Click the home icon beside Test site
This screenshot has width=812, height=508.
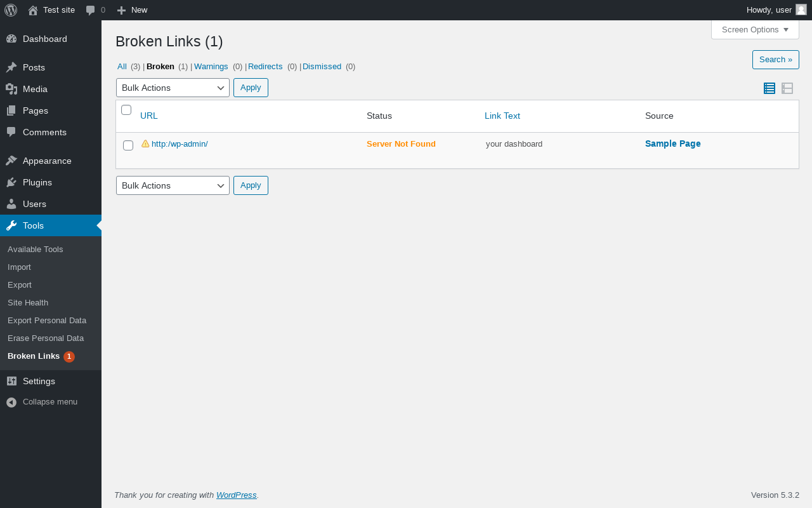(33, 10)
